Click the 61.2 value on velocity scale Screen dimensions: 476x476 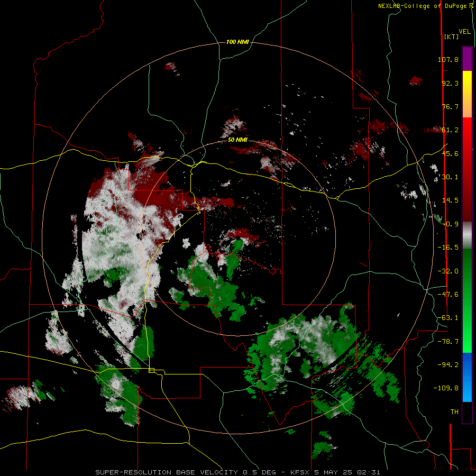click(x=450, y=130)
